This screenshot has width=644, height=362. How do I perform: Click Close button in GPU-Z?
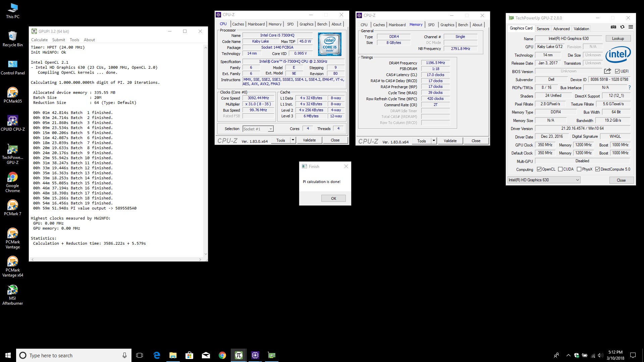[621, 180]
